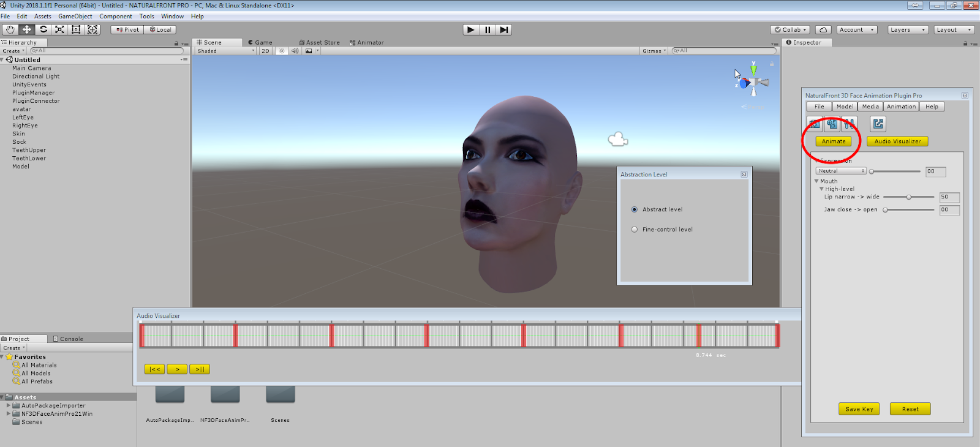
Task: Select the Rect transform tool
Action: click(x=76, y=29)
